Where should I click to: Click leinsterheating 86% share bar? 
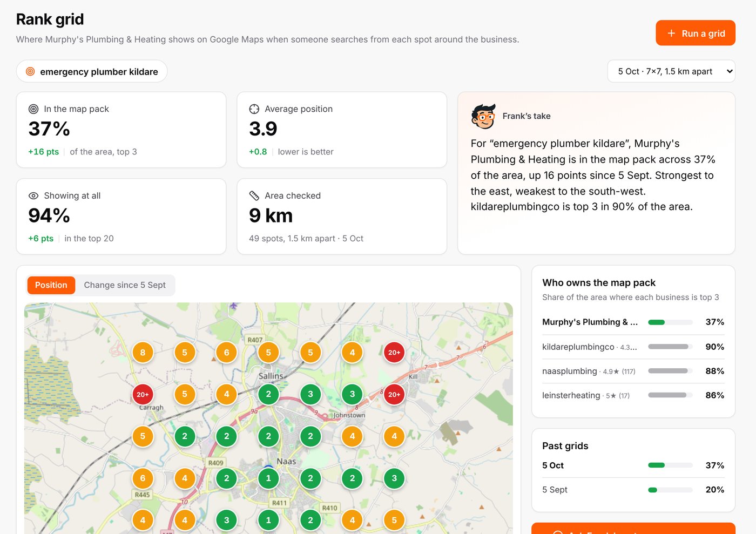pyautogui.click(x=670, y=395)
